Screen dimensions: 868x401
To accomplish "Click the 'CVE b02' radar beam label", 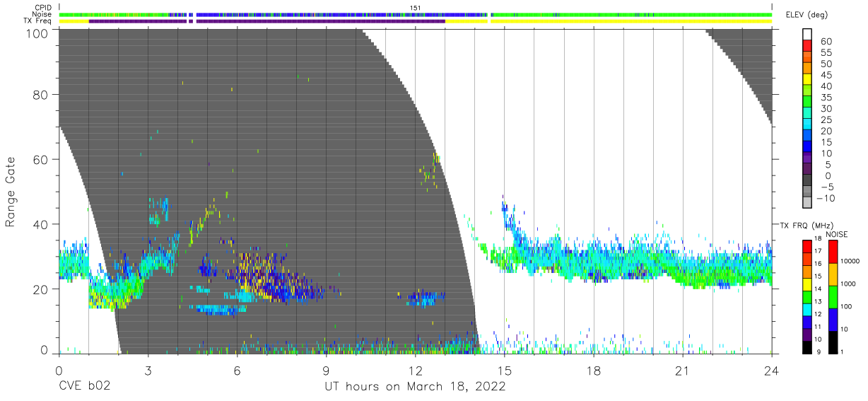I will click(84, 387).
